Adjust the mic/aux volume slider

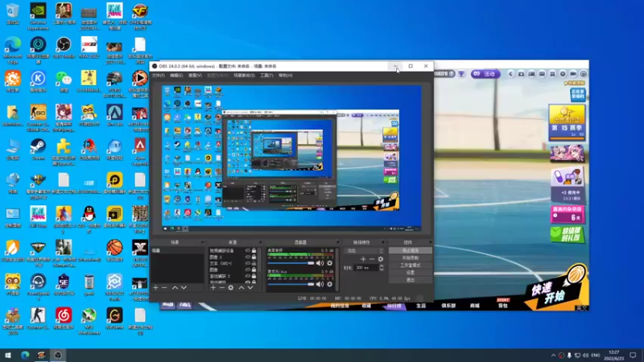(291, 284)
